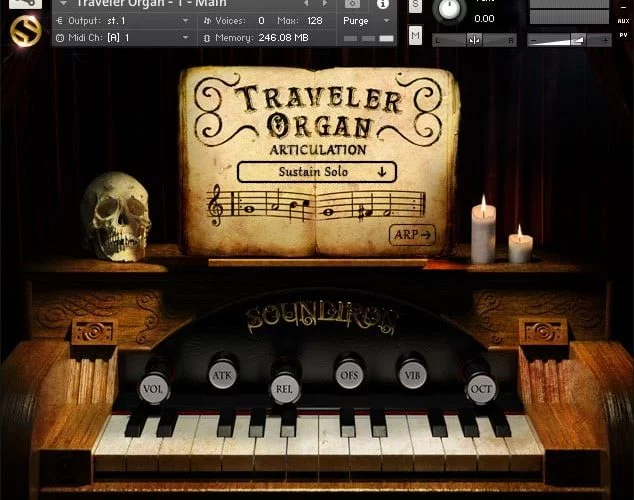Click the volume minus icon
The width and height of the screenshot is (634, 500).
click(533, 40)
